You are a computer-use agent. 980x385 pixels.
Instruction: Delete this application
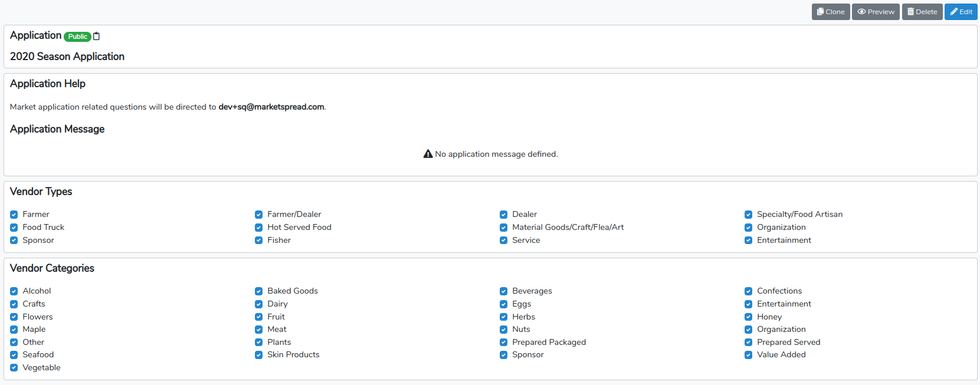pos(922,12)
